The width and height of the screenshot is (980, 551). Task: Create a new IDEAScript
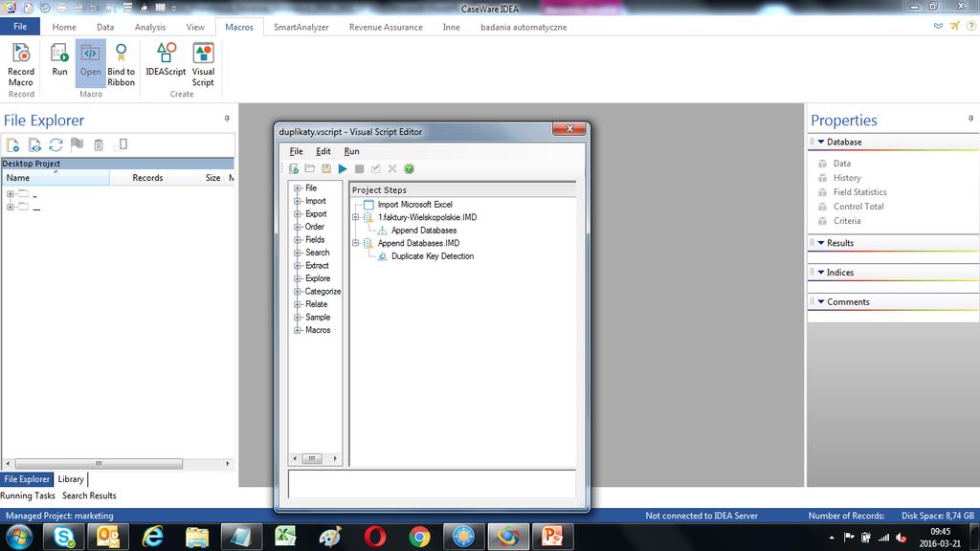pos(166,60)
